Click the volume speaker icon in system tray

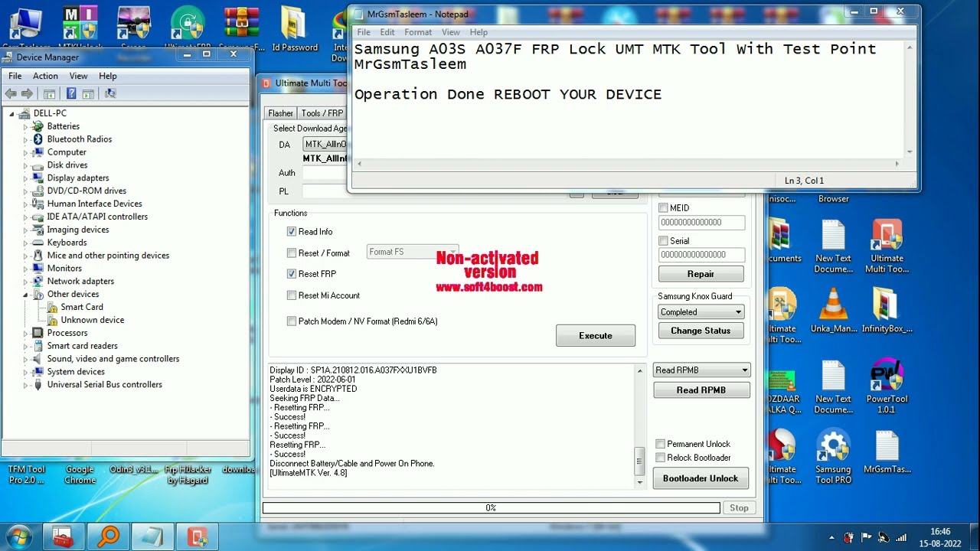[884, 537]
